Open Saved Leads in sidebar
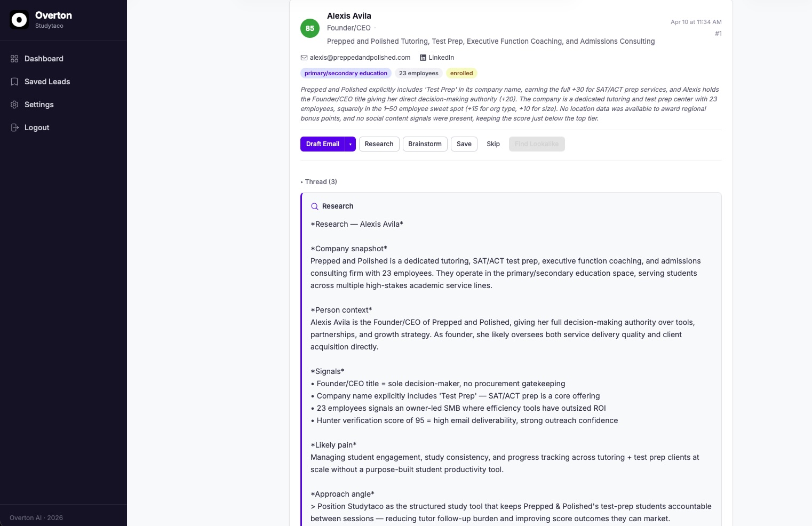812x526 pixels. coord(47,82)
